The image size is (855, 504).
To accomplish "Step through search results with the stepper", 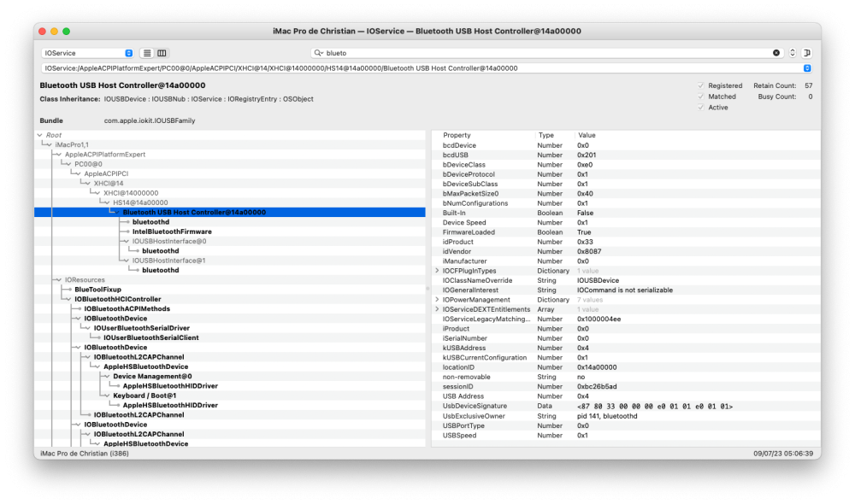I will [793, 53].
